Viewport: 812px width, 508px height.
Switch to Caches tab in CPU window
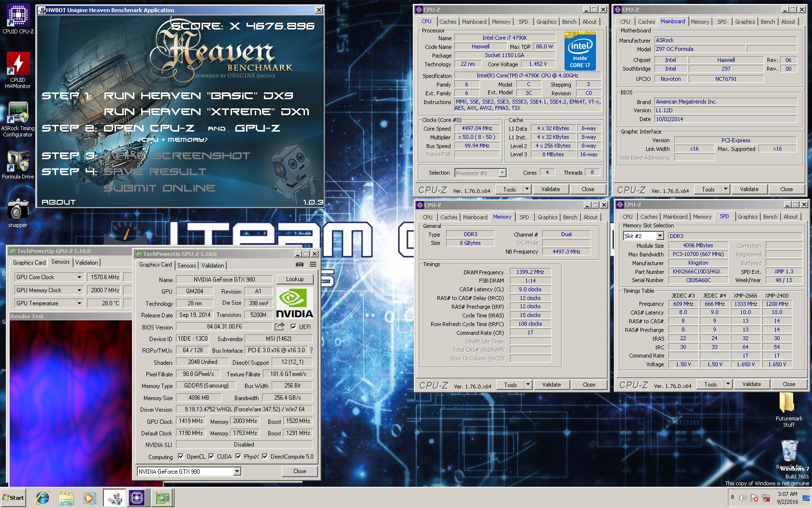(x=448, y=22)
